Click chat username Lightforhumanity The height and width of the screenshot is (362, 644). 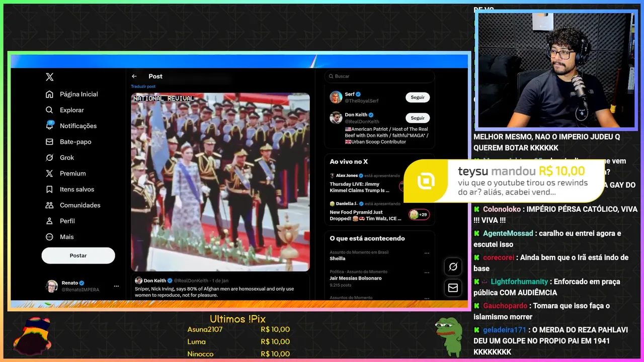click(519, 282)
